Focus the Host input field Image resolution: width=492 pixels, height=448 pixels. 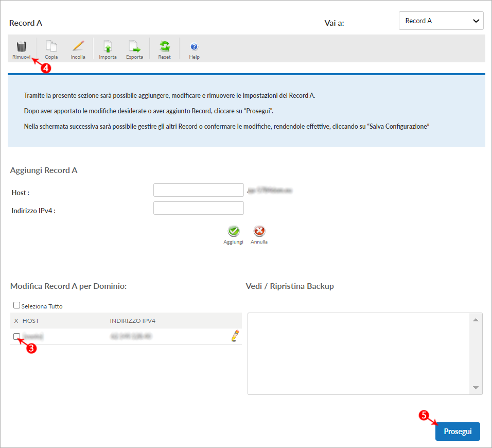tap(198, 190)
